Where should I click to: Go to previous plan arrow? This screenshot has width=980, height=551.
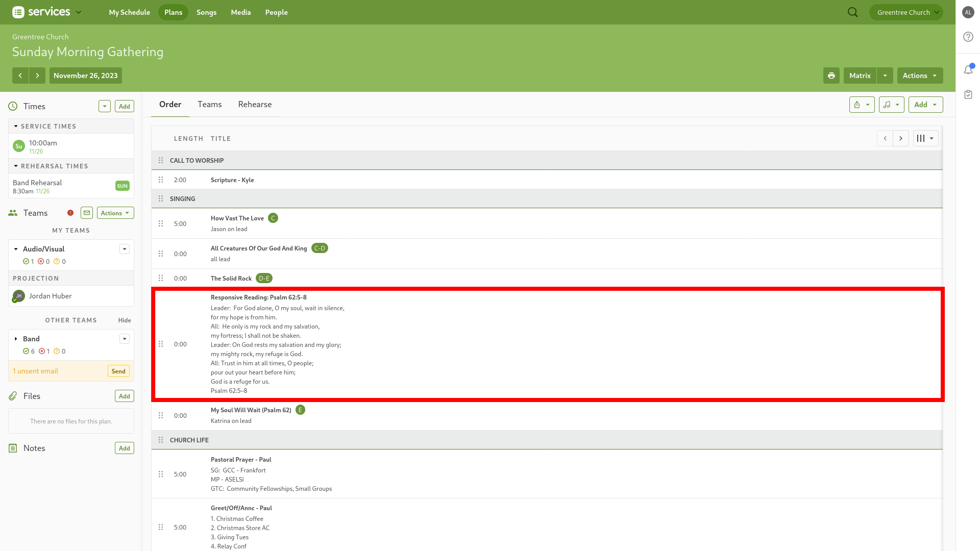(x=20, y=76)
